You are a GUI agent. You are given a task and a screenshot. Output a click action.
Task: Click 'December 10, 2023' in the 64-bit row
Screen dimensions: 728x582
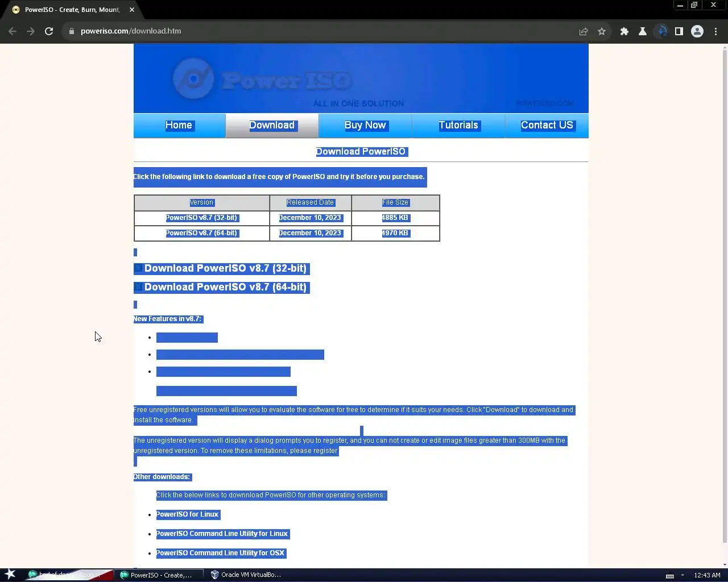(310, 233)
